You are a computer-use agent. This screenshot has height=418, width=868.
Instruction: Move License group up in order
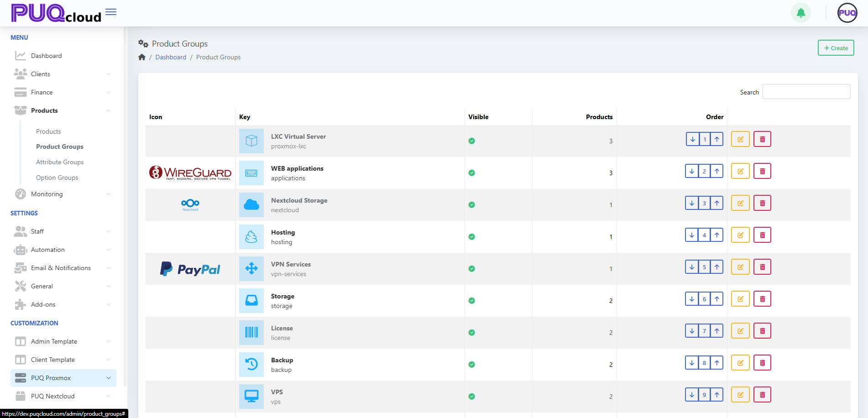pos(717,331)
